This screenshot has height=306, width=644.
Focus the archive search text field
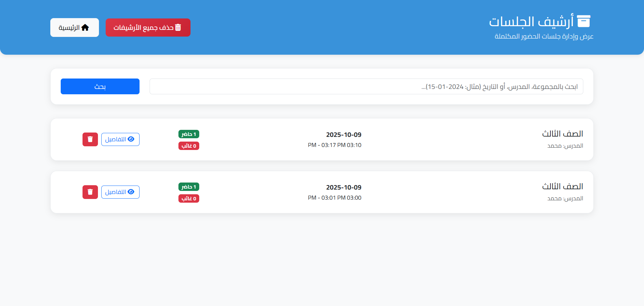366,87
